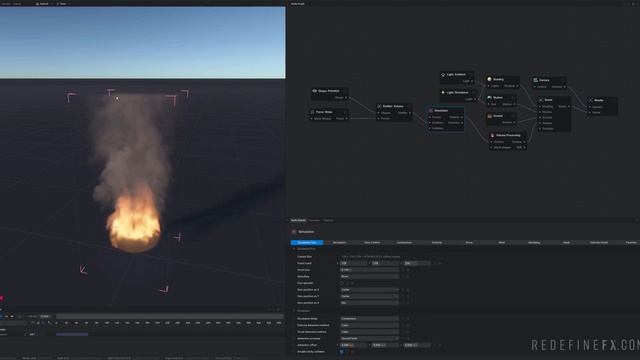Click the Render node icon
640x360 pixels.
[591, 100]
